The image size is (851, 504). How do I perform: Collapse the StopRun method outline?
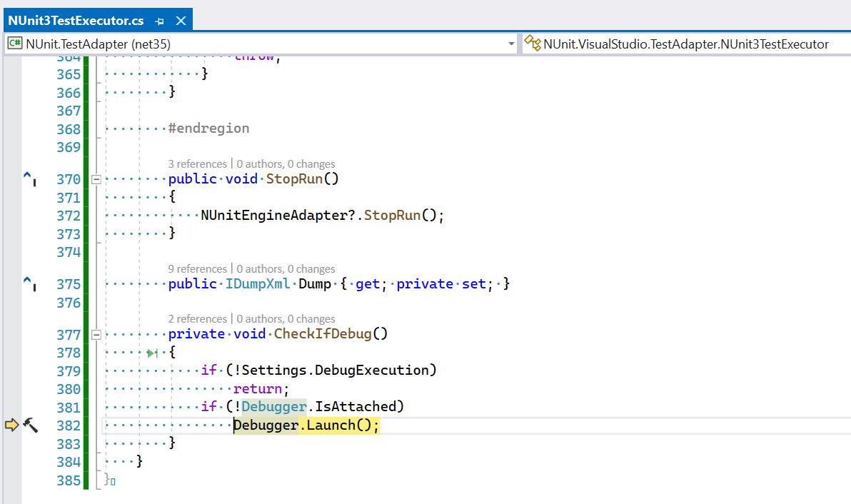pos(96,179)
